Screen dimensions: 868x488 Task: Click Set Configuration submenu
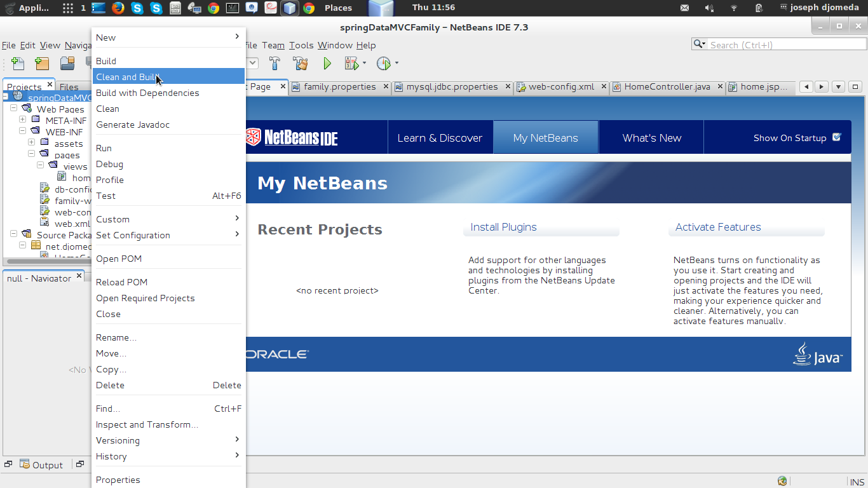168,235
